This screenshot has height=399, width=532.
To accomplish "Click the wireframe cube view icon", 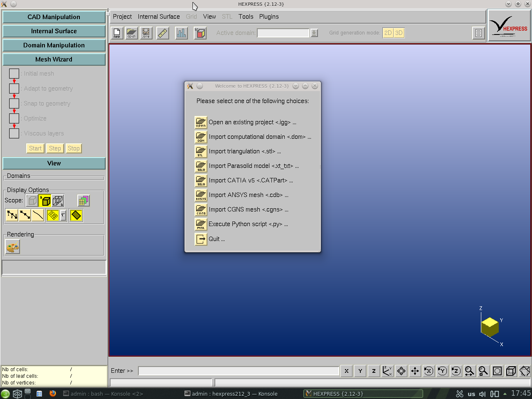I will 511,371.
